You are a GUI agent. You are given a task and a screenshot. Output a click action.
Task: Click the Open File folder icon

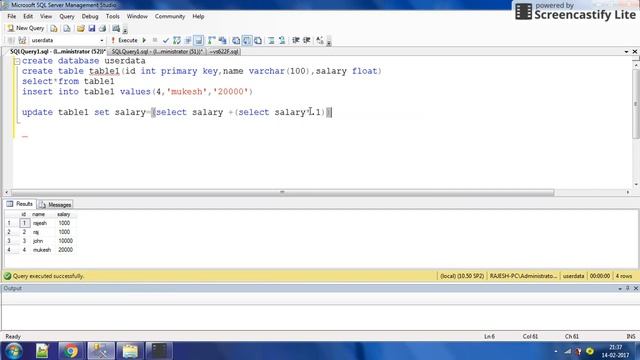80,28
